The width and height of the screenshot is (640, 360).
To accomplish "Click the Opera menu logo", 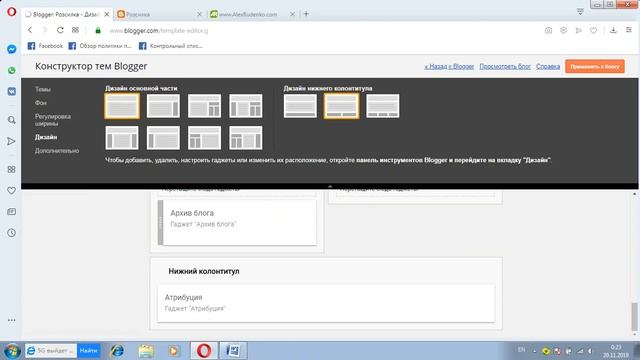I will tap(11, 11).
